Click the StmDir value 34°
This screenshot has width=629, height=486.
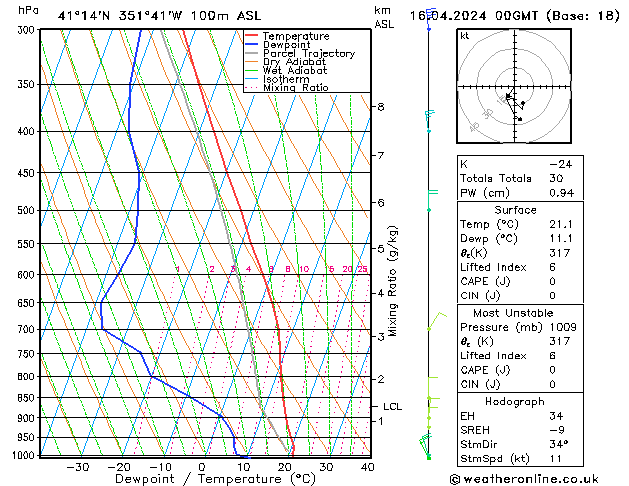[559, 444]
